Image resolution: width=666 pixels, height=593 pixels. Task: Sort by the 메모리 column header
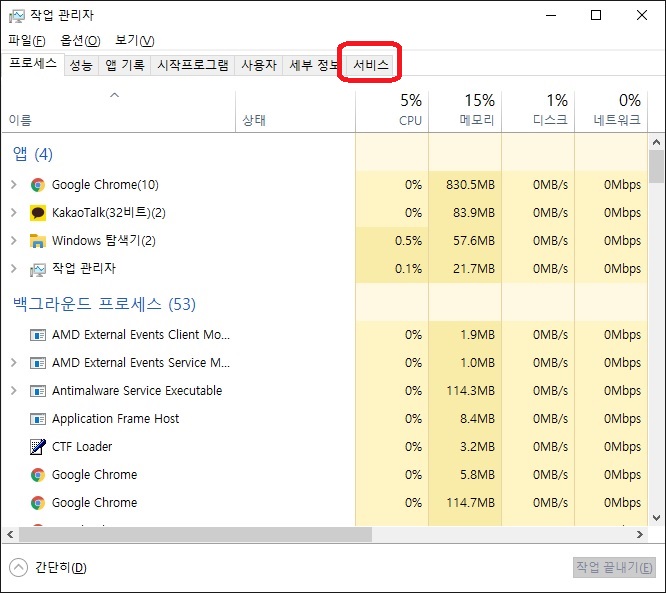tap(465, 111)
